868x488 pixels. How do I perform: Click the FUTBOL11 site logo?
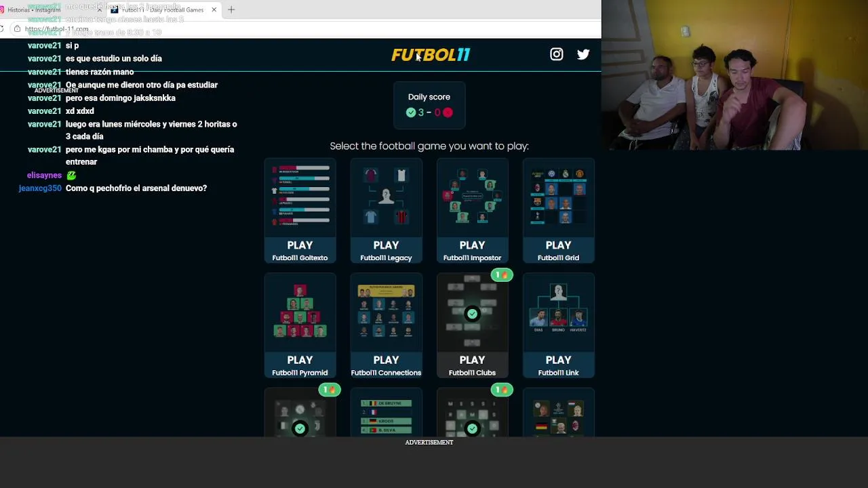coord(431,55)
